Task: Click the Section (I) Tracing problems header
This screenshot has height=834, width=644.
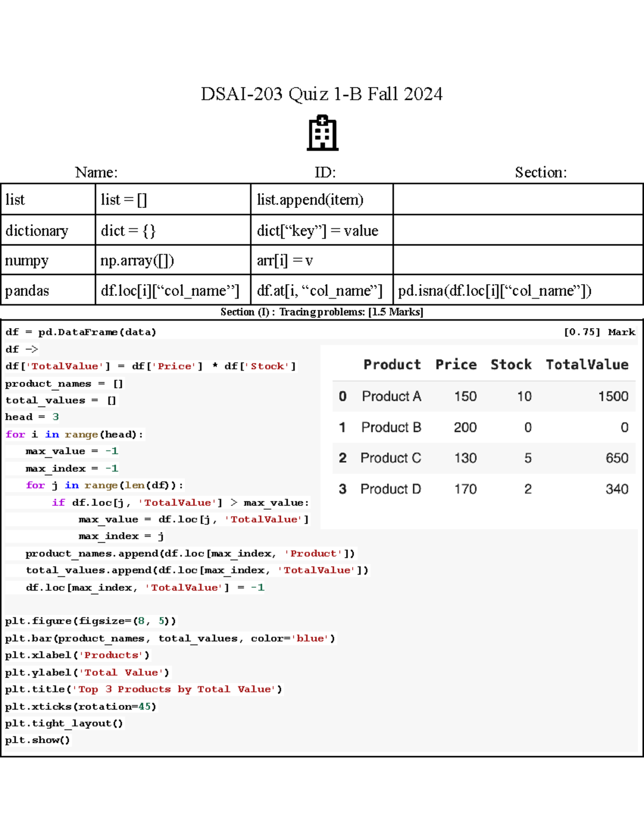Action: [x=321, y=311]
